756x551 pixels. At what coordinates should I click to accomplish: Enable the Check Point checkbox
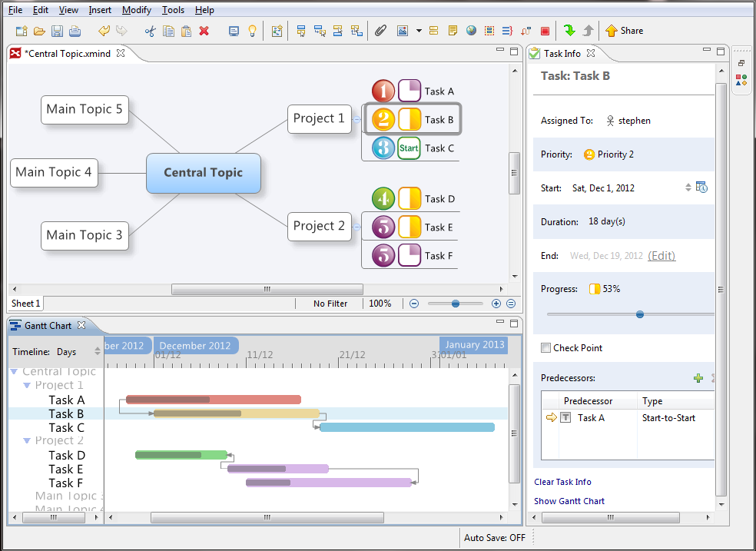(x=545, y=348)
